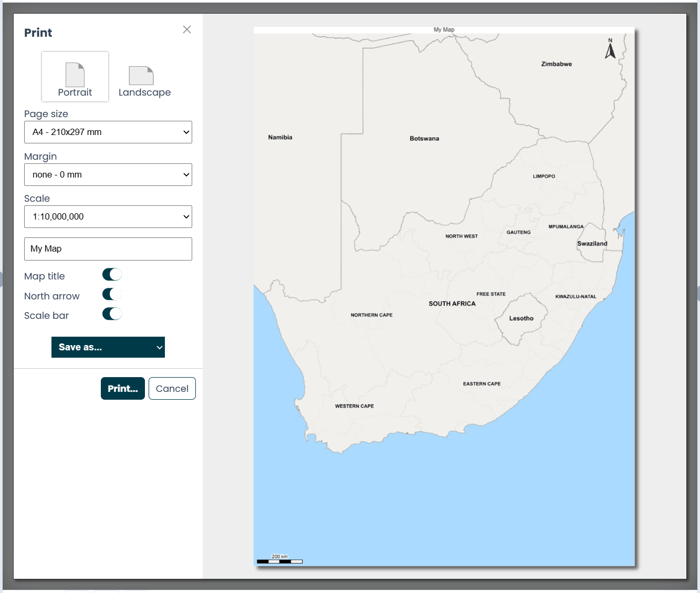This screenshot has height=593, width=700.
Task: Click the 200 km scale bar
Action: click(x=280, y=559)
